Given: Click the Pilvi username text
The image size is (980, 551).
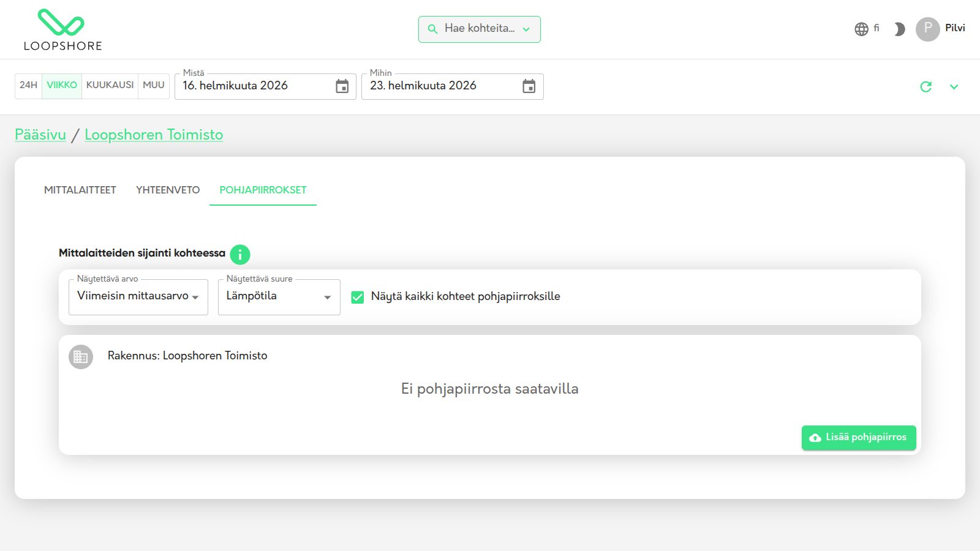Looking at the screenshot, I should coord(955,28).
